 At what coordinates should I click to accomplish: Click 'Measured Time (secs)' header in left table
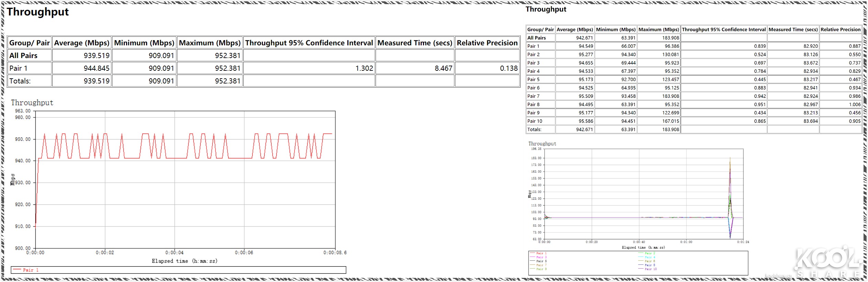pos(414,43)
